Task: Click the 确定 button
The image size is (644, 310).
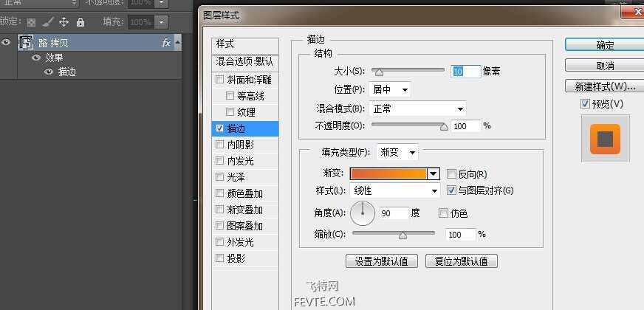Action: pyautogui.click(x=605, y=45)
